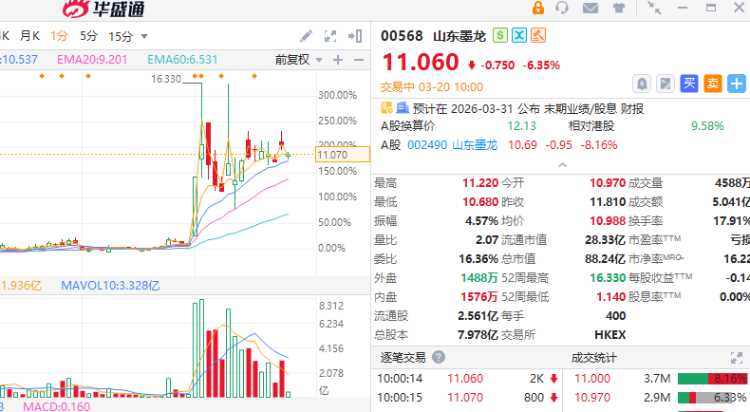Click the orange gavel badge next to 山东墨龙
The width and height of the screenshot is (750, 412).
pos(538,35)
